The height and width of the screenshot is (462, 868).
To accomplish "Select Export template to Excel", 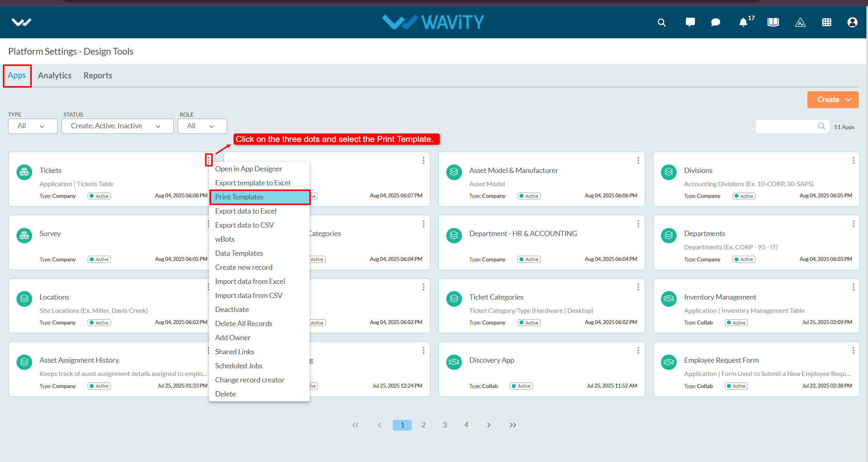I will point(259,183).
